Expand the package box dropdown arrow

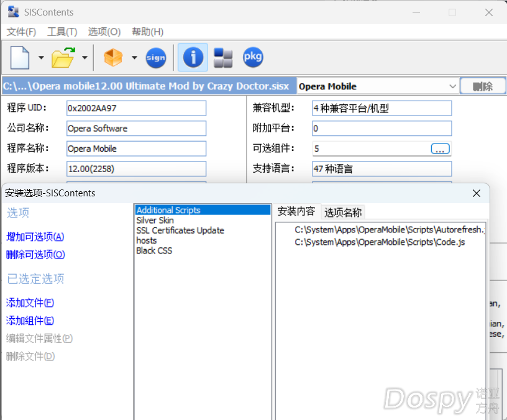pos(134,58)
